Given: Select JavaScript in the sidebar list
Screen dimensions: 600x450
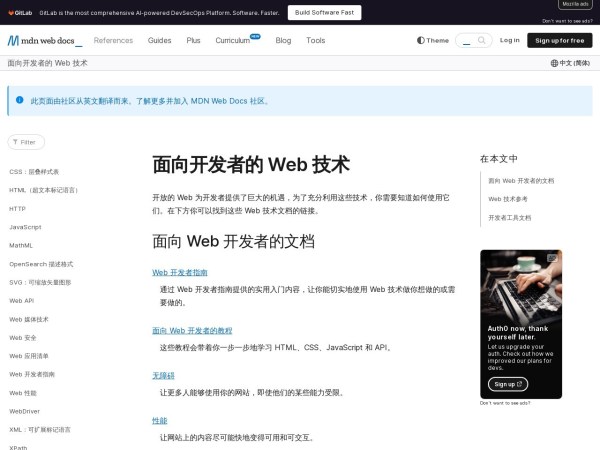Looking at the screenshot, I should point(25,227).
